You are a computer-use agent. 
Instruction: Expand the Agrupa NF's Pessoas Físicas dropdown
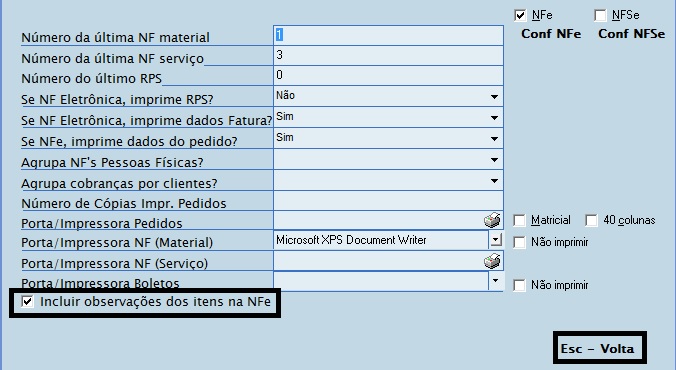tap(494, 160)
